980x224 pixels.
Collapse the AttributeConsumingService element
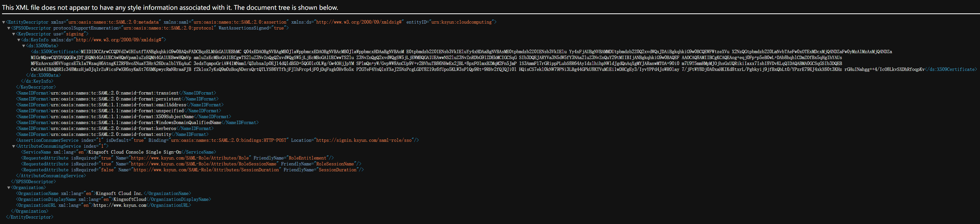(14, 146)
